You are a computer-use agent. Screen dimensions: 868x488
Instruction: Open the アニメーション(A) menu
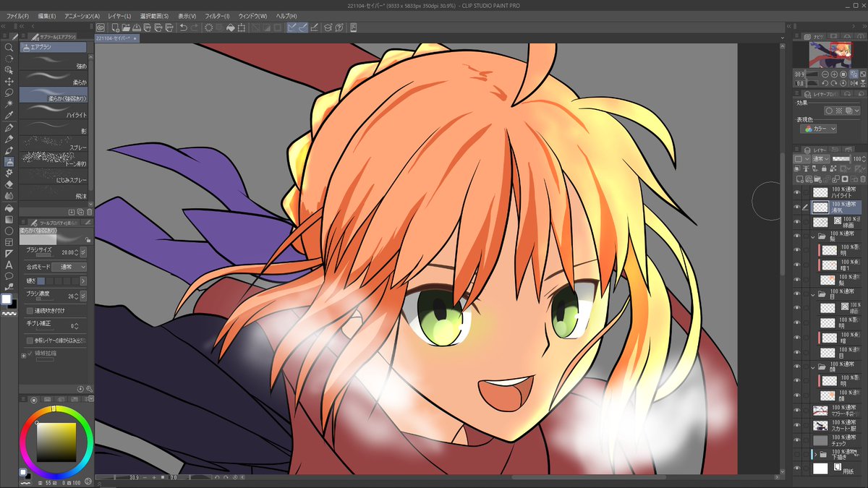point(82,15)
